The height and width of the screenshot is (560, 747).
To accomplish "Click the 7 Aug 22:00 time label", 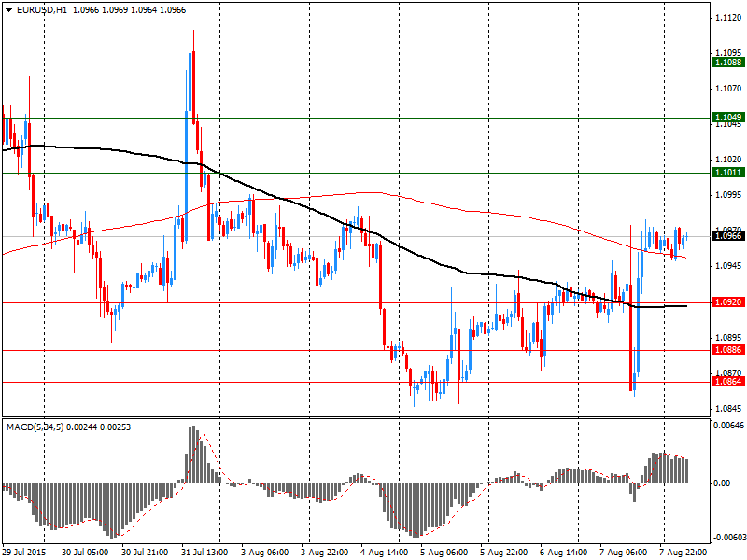I will (684, 553).
